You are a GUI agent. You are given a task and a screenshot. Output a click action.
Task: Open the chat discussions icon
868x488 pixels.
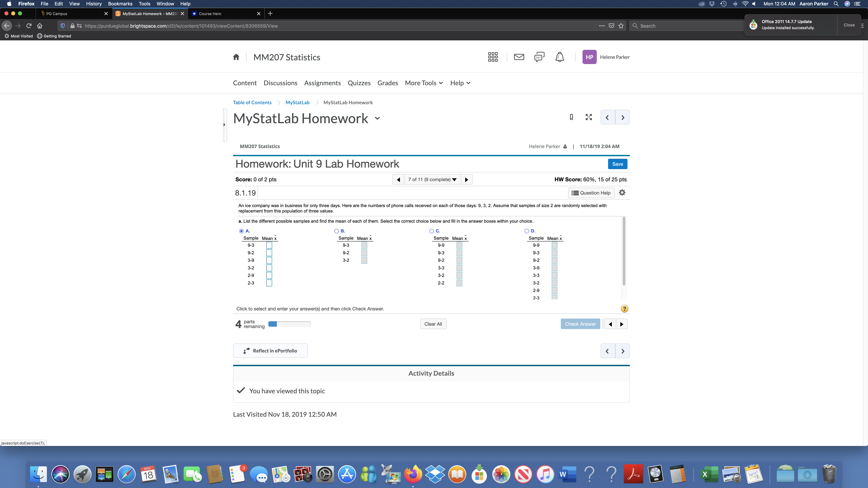point(539,57)
